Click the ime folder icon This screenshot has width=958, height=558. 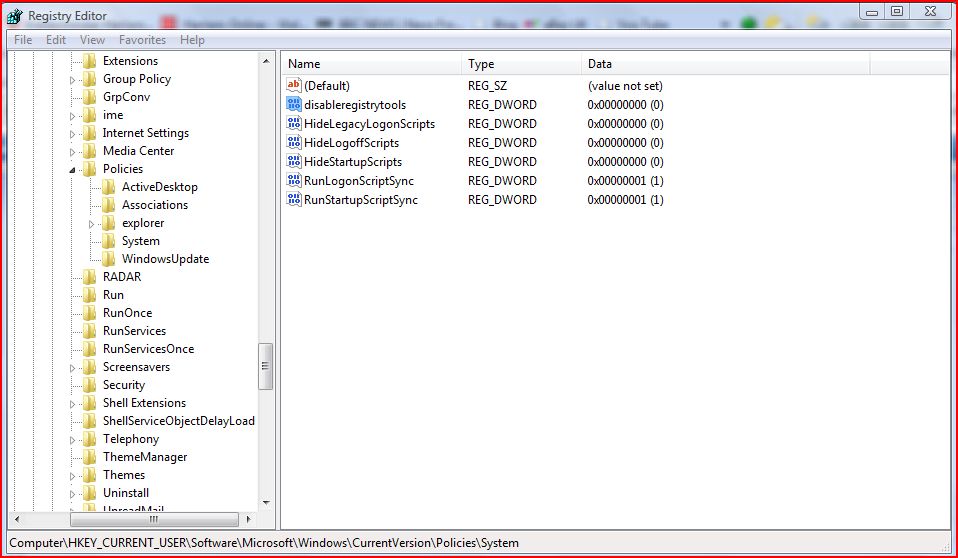(90, 115)
